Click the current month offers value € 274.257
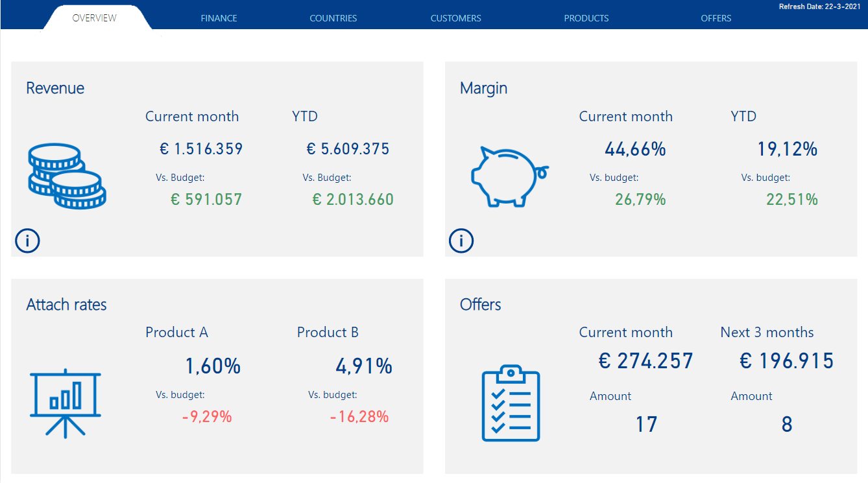The width and height of the screenshot is (868, 483). (645, 361)
